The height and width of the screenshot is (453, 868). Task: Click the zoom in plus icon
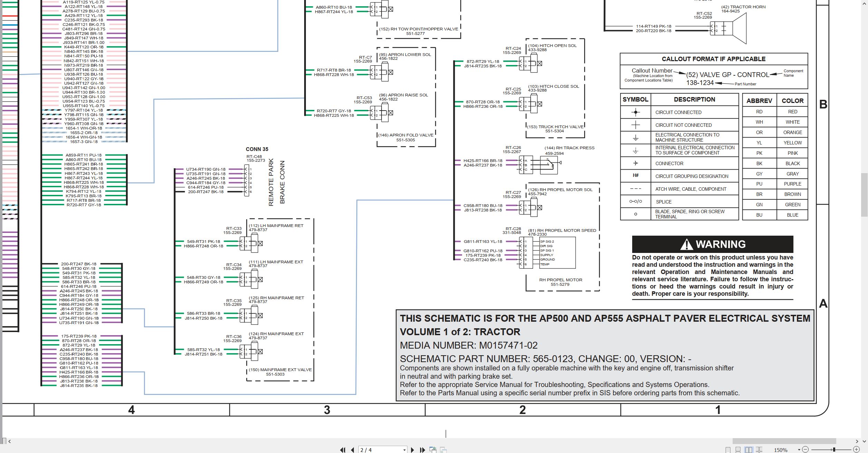pos(856,450)
